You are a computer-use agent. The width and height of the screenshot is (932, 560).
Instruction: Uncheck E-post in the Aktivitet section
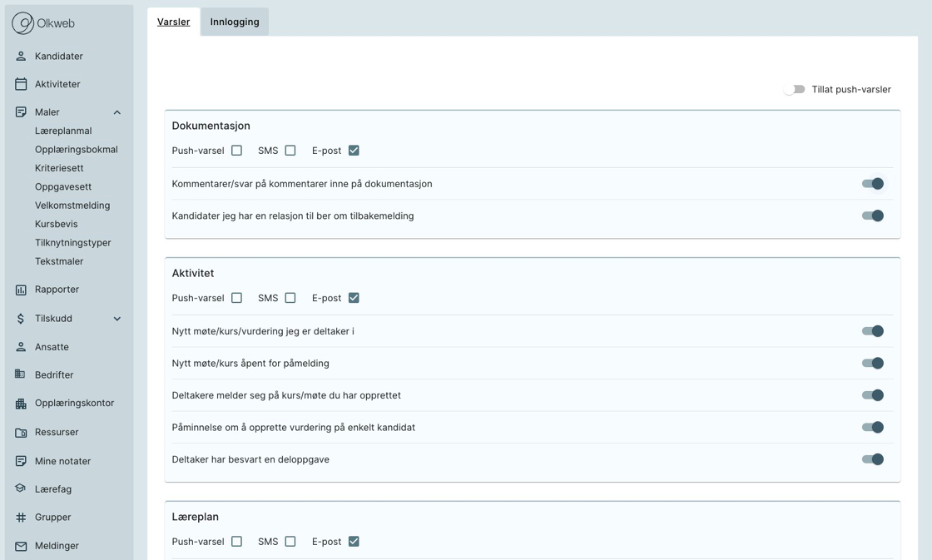(354, 298)
